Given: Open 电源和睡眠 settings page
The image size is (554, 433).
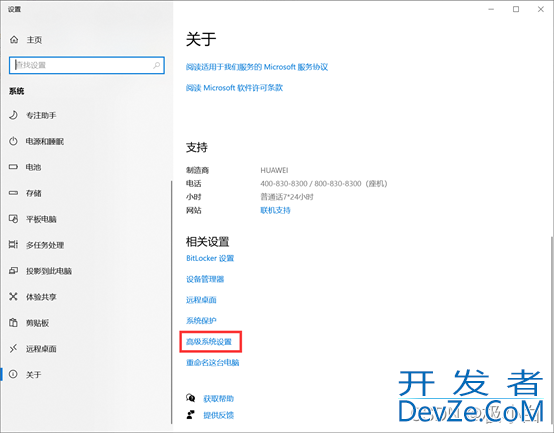Looking at the screenshot, I should pyautogui.click(x=45, y=142).
